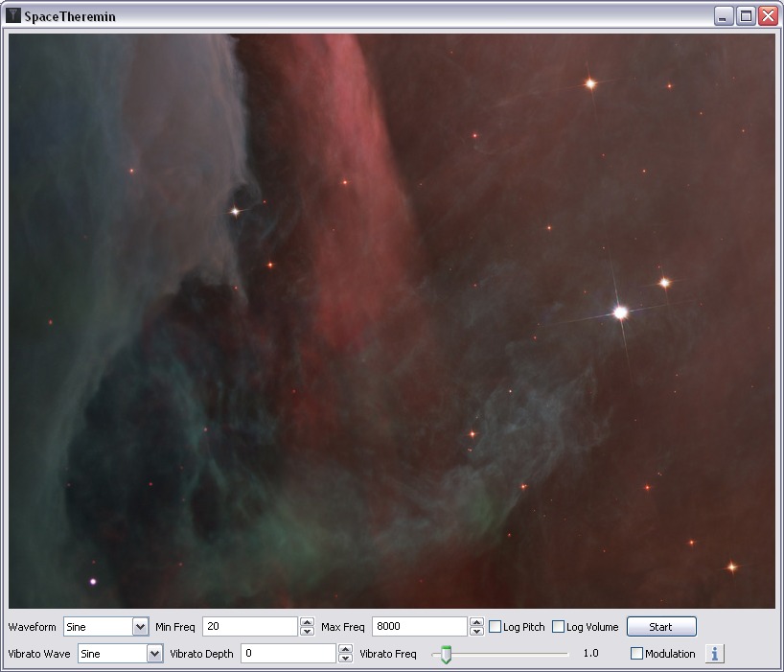Viewport: 784px width, 672px height.
Task: Decrease Min Freq with the down arrow
Action: (307, 632)
